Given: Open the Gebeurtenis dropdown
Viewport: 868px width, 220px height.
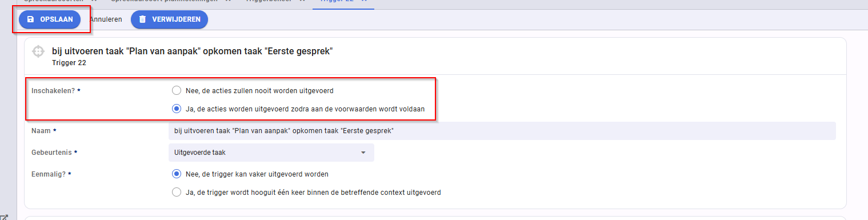Looking at the screenshot, I should 268,153.
